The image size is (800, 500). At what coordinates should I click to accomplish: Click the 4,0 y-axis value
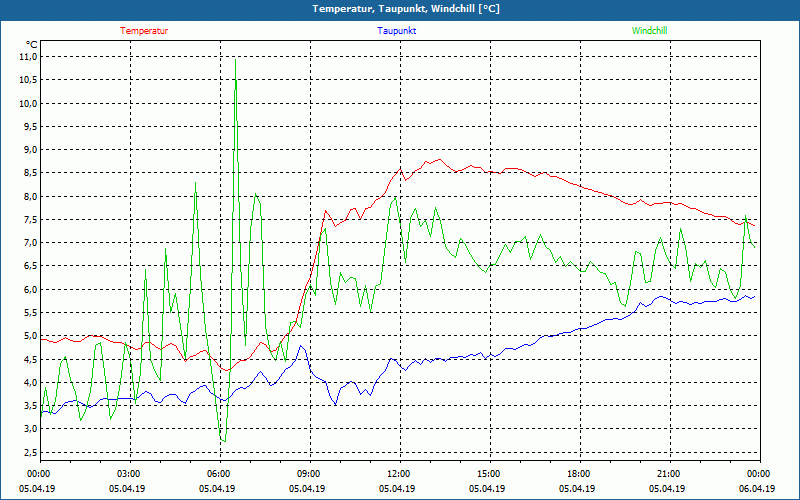click(x=31, y=382)
